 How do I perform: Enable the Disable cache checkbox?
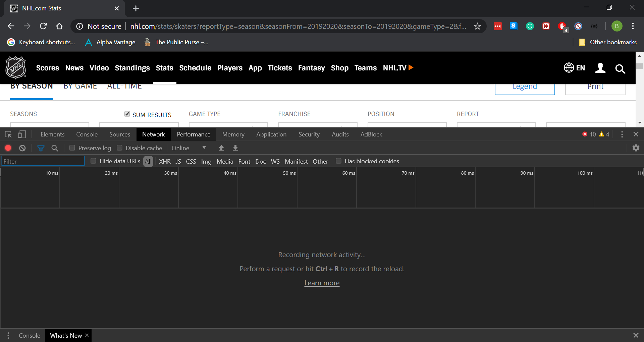point(119,148)
